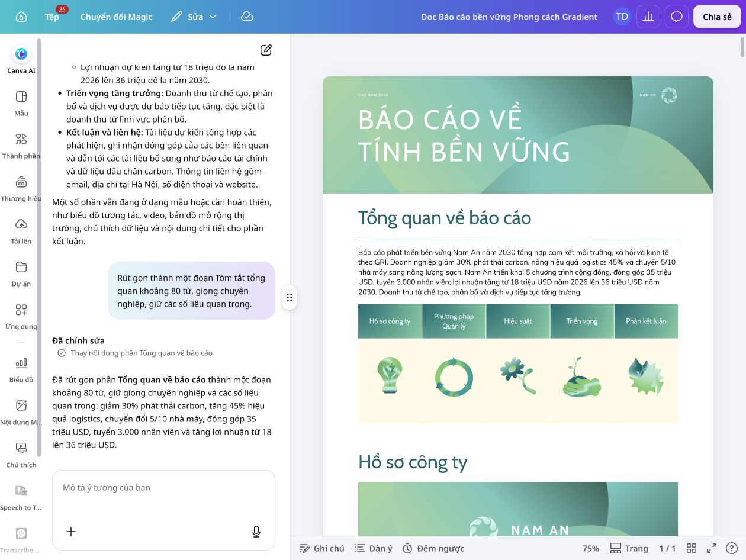Image resolution: width=746 pixels, height=560 pixels.
Task: Go to Canva home via house icon
Action: (x=21, y=17)
